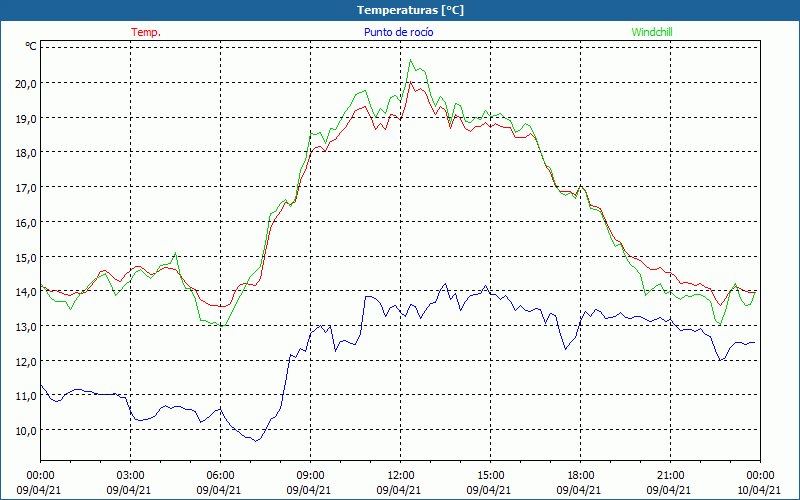
Task: Click the °C unit label on the axis
Action: point(31,46)
